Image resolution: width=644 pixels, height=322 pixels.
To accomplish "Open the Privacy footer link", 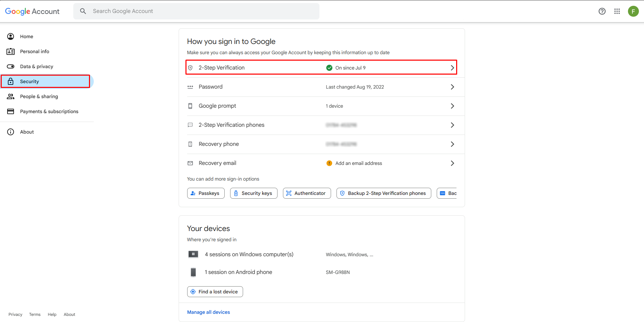I will [x=15, y=315].
